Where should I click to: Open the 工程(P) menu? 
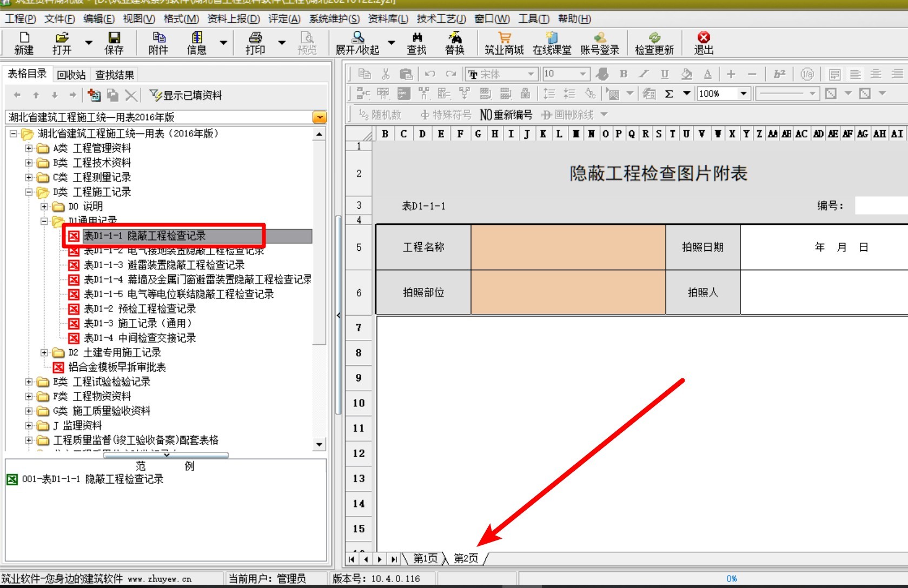pos(20,19)
